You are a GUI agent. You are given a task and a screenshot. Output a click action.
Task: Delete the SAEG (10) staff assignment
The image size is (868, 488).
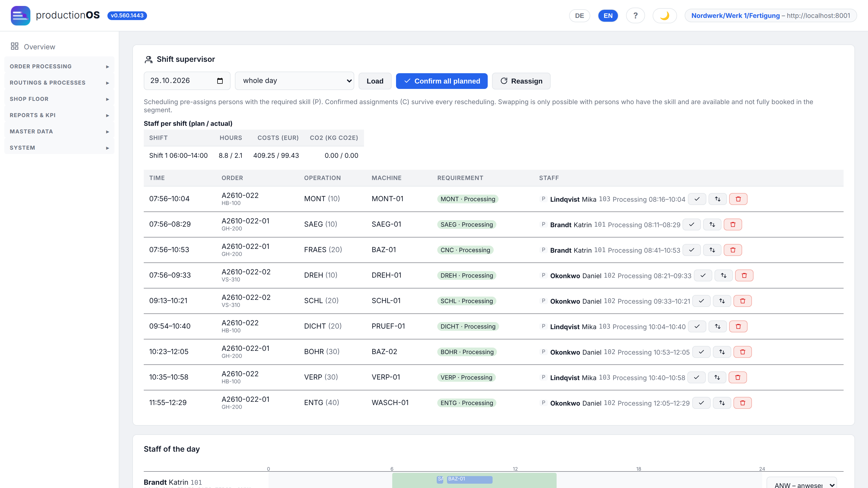[733, 225]
